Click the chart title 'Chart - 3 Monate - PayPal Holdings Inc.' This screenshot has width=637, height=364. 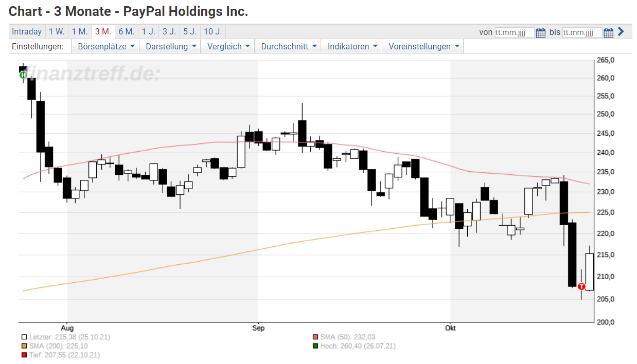pos(129,11)
